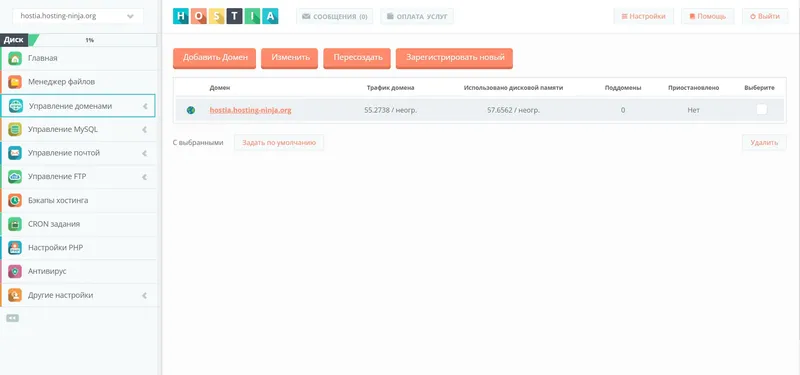
Task: Click the CRON задания icon
Action: 15,224
